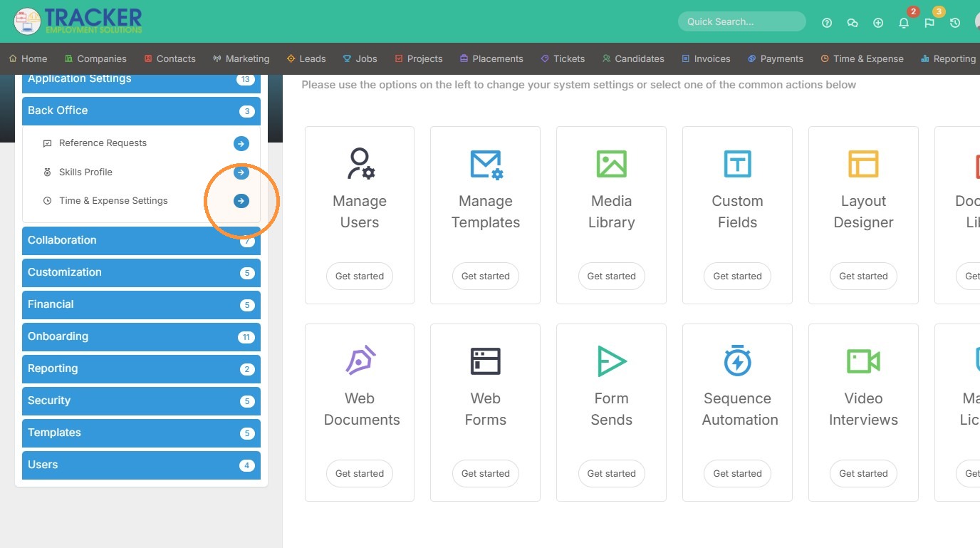Open the Time & Expense menu item
The width and height of the screenshot is (980, 548).
pyautogui.click(x=862, y=58)
